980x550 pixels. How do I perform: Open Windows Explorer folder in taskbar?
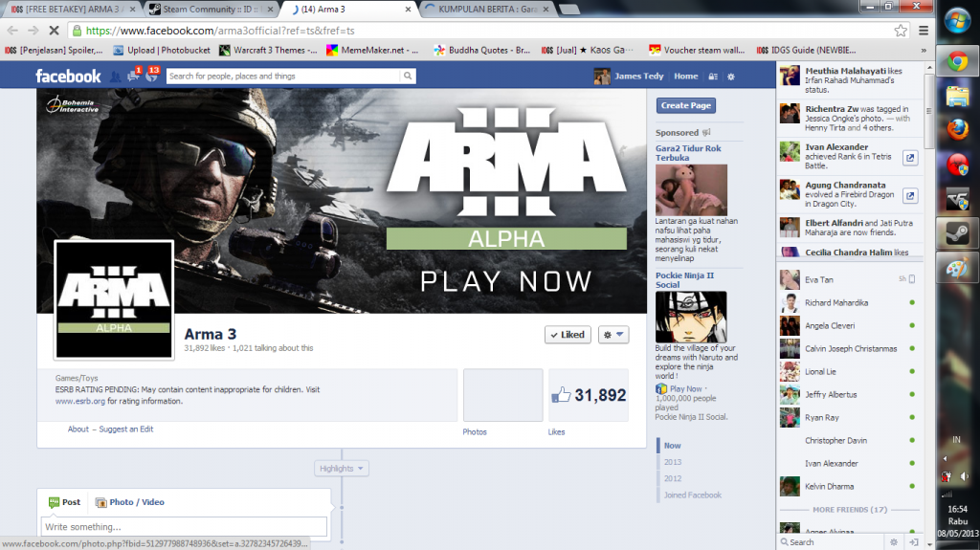click(957, 97)
